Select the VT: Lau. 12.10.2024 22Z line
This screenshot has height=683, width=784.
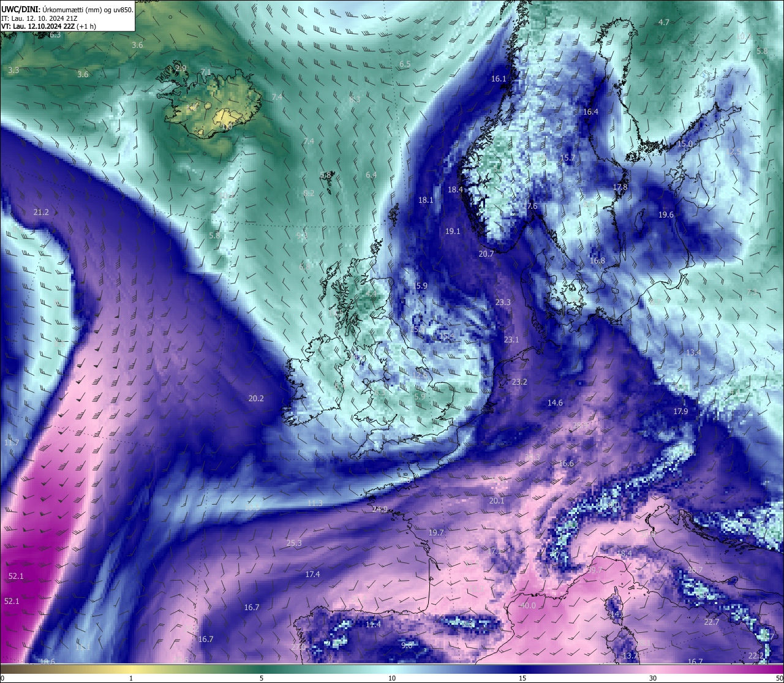(x=48, y=26)
